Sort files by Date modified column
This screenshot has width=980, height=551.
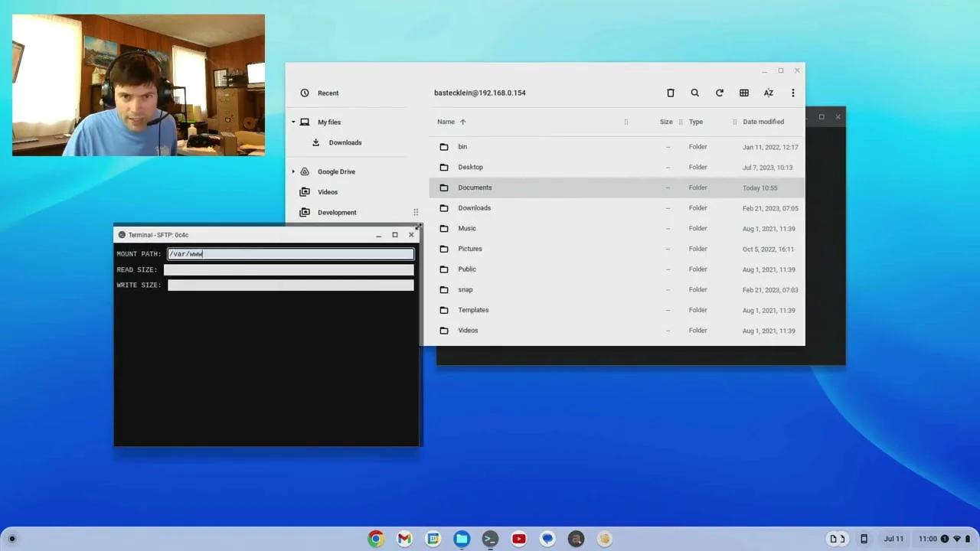(763, 122)
